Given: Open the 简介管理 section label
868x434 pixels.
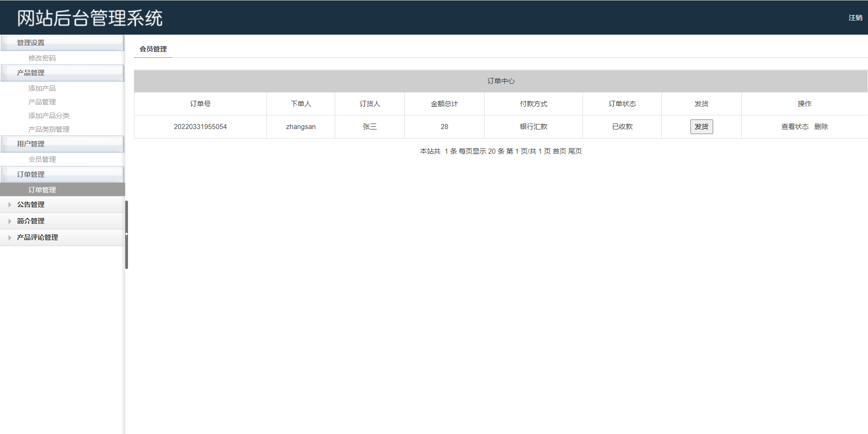Looking at the screenshot, I should pos(31,221).
